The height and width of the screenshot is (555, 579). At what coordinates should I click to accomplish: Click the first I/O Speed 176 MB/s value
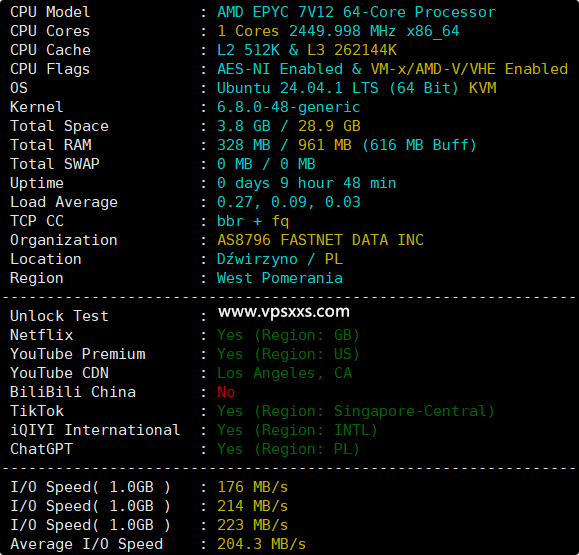[x=253, y=487]
